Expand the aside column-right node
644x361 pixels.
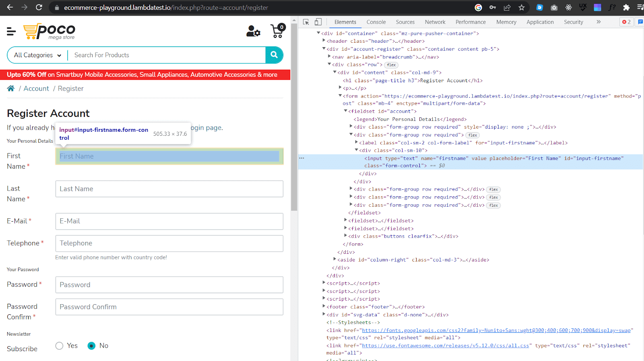click(334, 259)
